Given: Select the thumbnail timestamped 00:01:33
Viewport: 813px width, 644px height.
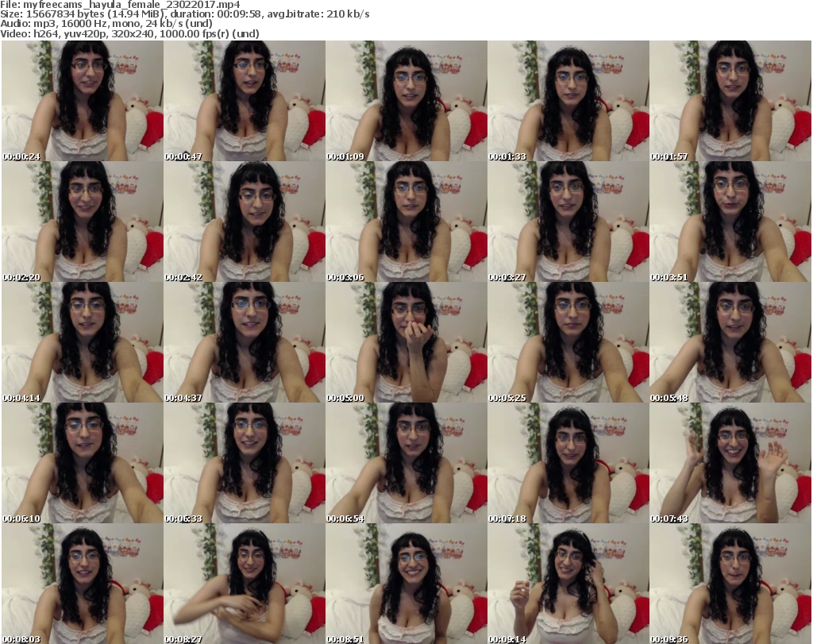Looking at the screenshot, I should coord(568,101).
